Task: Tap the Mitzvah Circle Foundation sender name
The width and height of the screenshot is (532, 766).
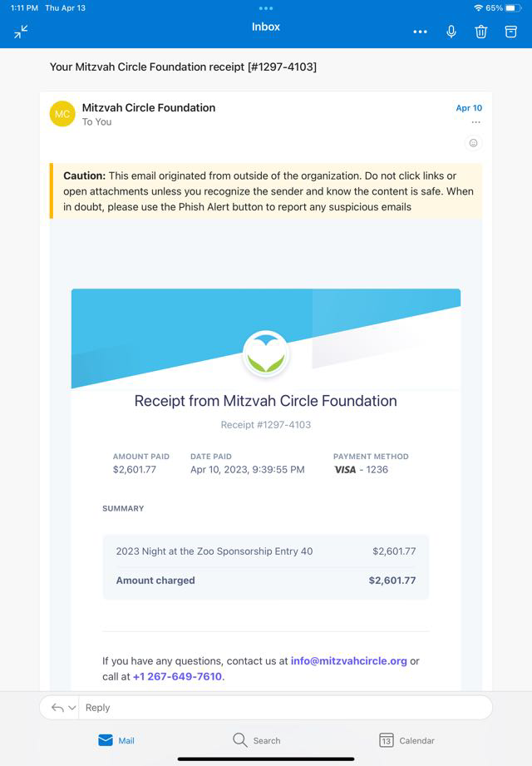Action: click(x=148, y=107)
